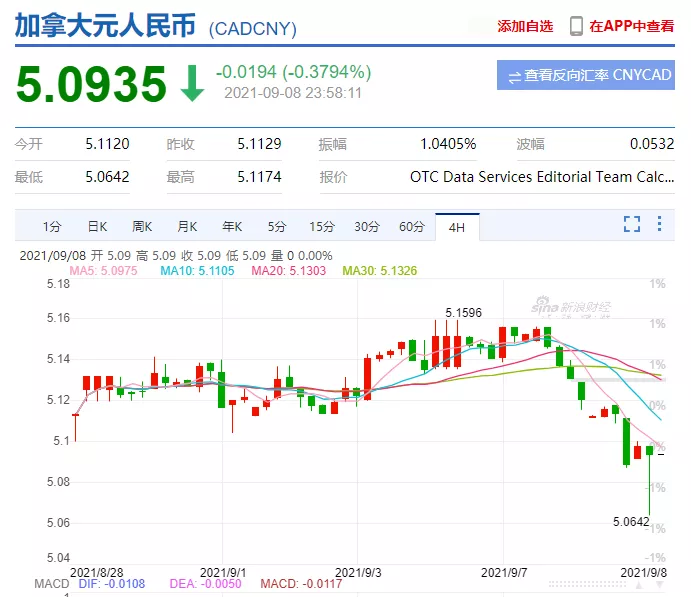Click the active 4H tab

[457, 226]
